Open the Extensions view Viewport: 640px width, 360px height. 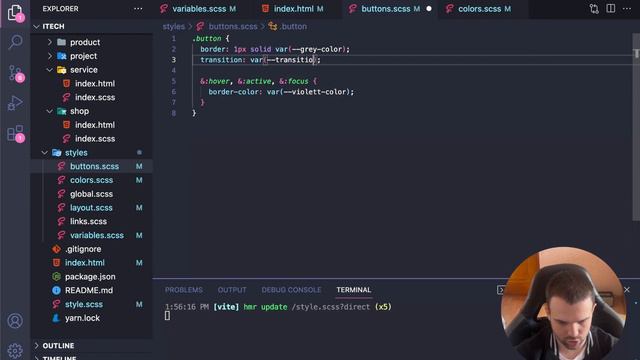(x=16, y=133)
